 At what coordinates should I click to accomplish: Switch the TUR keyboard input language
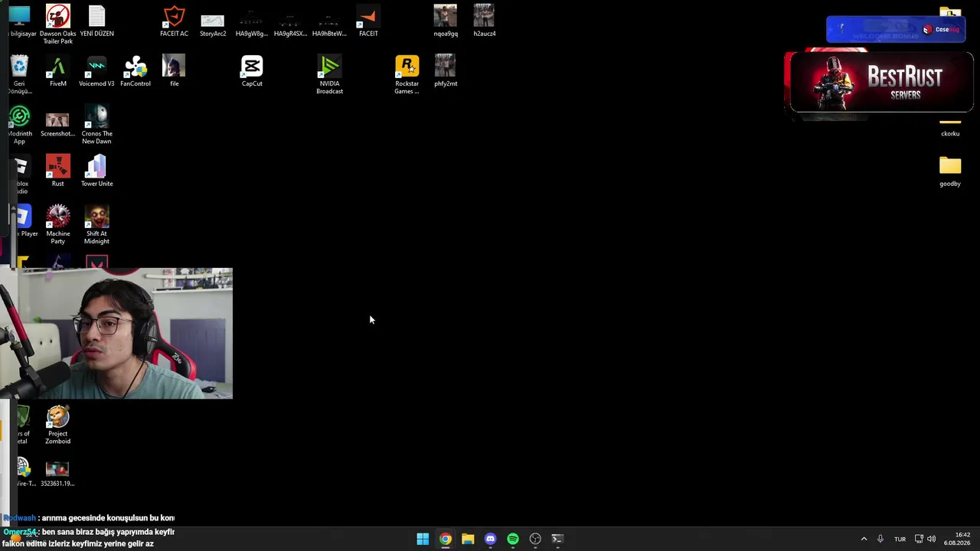[x=900, y=539]
